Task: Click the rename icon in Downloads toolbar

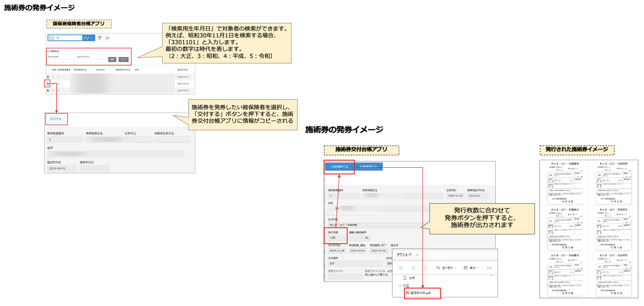Action: (x=401, y=268)
